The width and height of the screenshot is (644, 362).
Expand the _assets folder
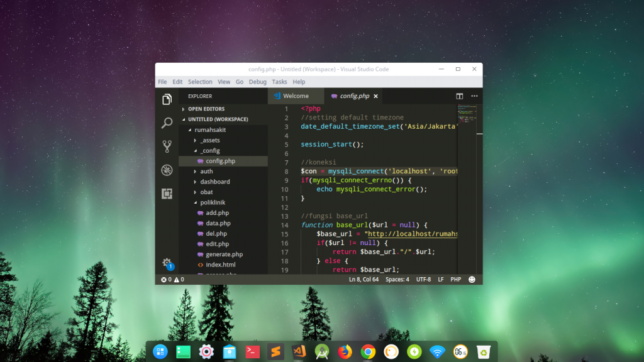209,140
